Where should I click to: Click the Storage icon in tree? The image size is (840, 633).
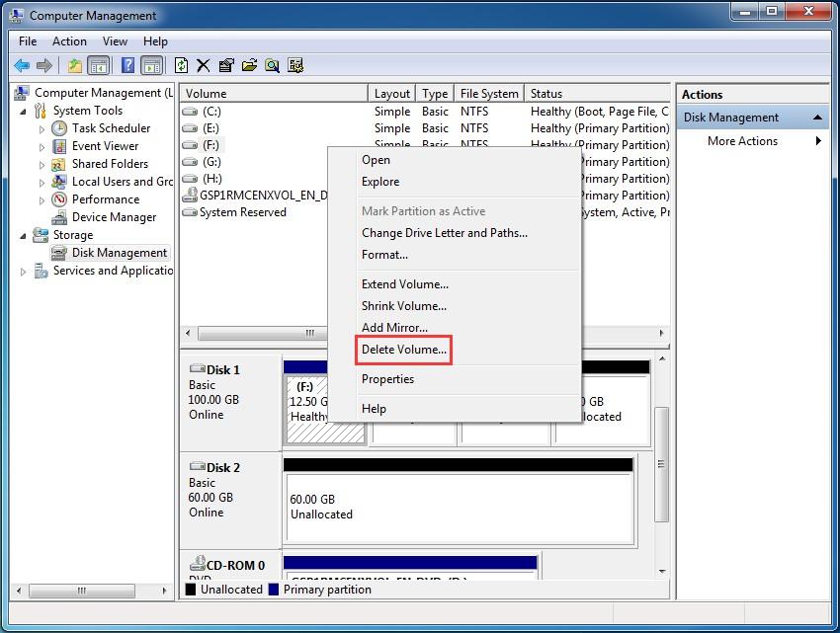tap(41, 235)
